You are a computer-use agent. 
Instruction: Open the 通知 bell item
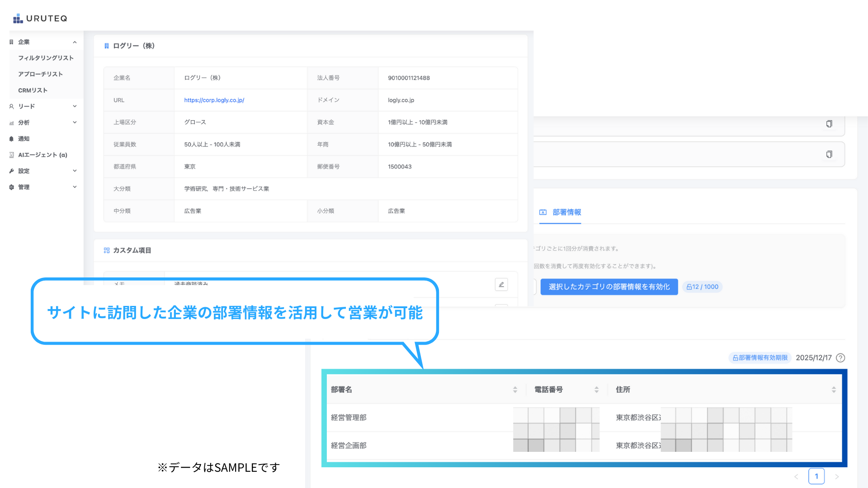click(x=24, y=139)
